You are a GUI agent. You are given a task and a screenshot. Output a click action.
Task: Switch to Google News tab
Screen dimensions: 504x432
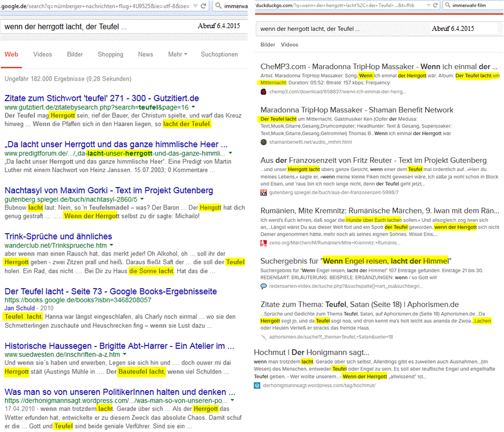145,54
